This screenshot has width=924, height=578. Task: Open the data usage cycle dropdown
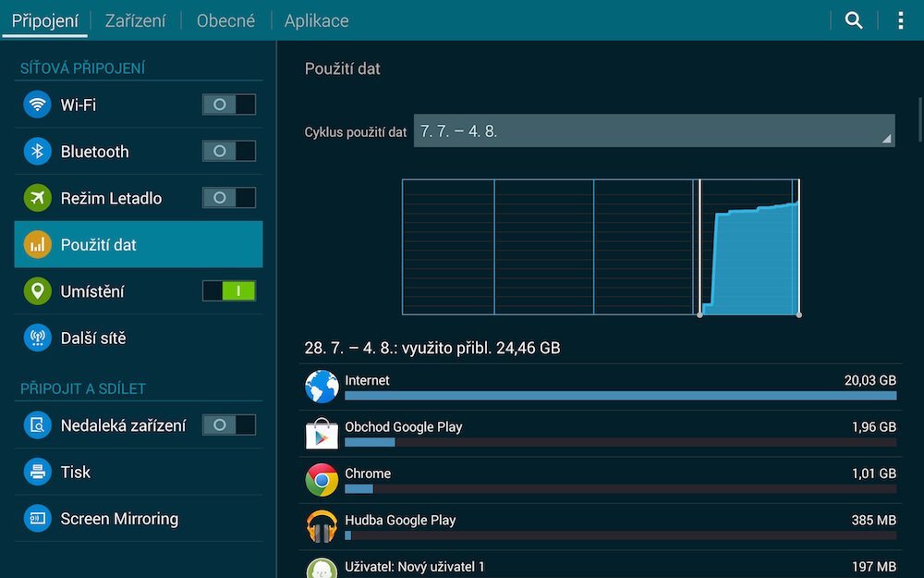[656, 131]
